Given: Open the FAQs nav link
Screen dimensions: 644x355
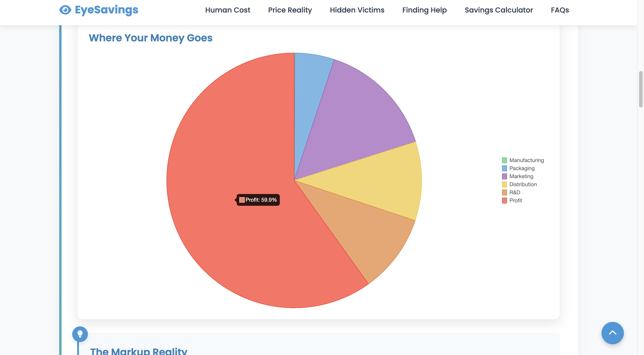Looking at the screenshot, I should pos(559,10).
